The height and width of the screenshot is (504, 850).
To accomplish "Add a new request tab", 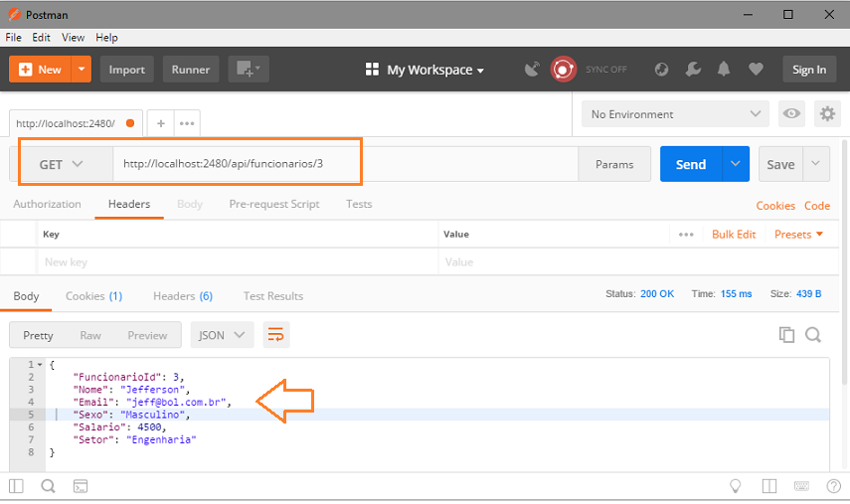I will (x=161, y=123).
